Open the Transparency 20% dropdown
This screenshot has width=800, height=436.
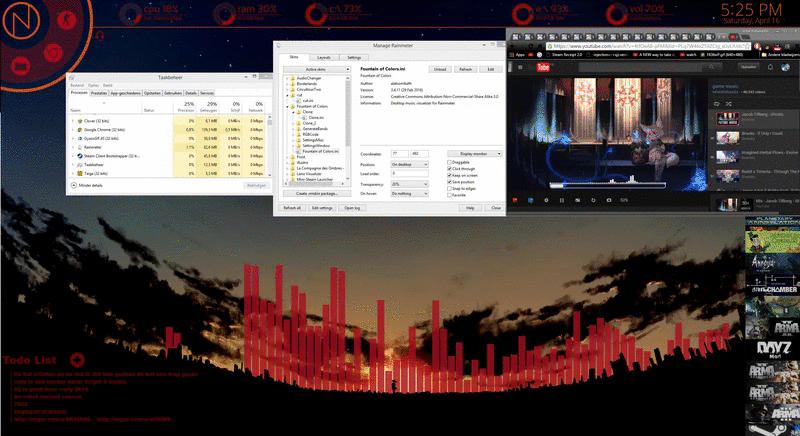(x=410, y=184)
